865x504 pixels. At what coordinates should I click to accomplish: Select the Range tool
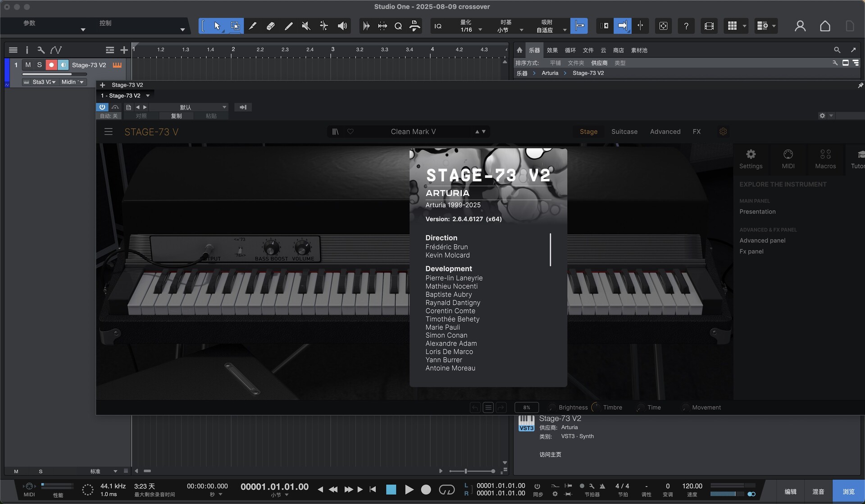coord(235,26)
